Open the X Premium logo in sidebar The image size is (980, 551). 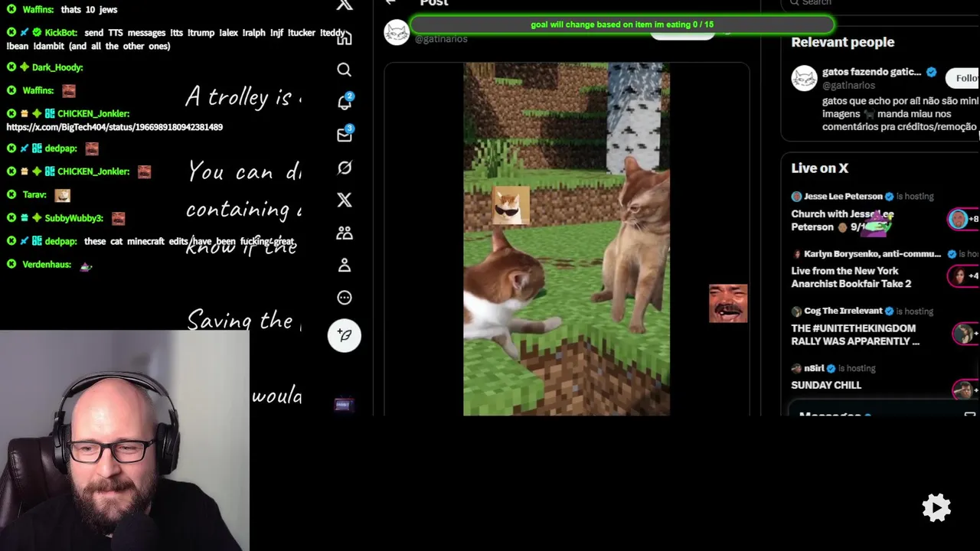coord(345,200)
